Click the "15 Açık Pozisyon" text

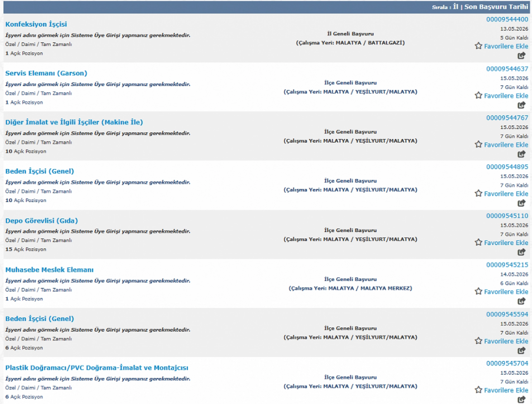tap(26, 249)
